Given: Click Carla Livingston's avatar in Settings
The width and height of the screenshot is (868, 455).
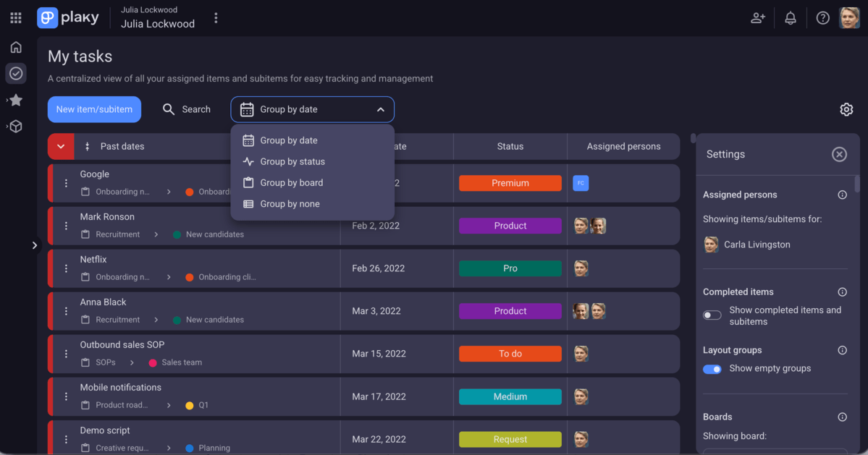Looking at the screenshot, I should click(x=710, y=244).
